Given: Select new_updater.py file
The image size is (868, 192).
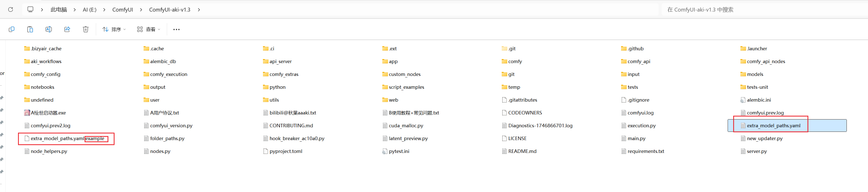Looking at the screenshot, I should pos(761,138).
